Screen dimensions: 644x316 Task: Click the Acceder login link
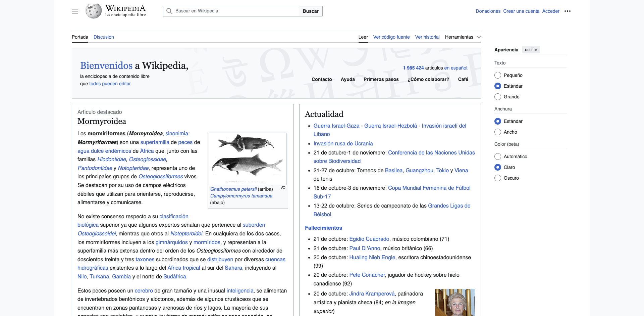click(551, 11)
